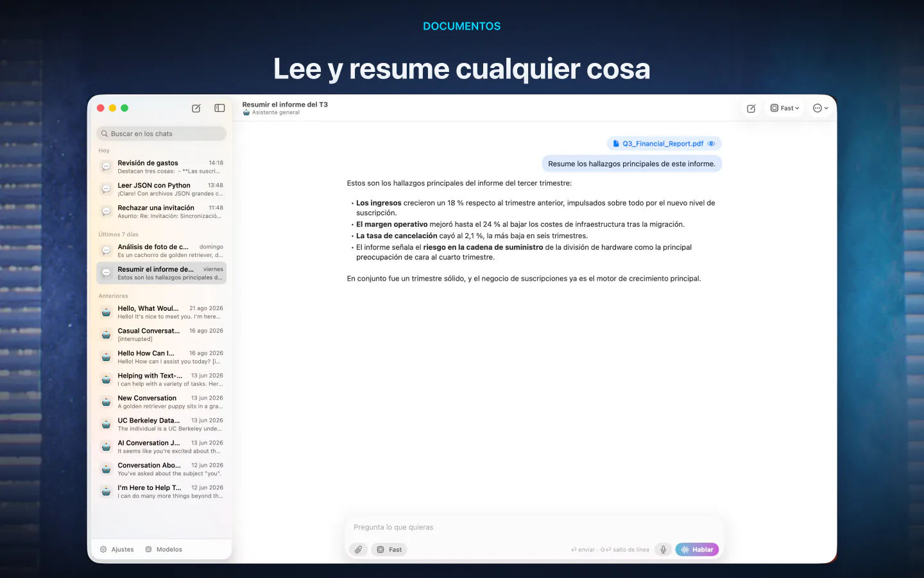Click the Resumir el informe del T3 title
This screenshot has height=578, width=924.
(285, 104)
